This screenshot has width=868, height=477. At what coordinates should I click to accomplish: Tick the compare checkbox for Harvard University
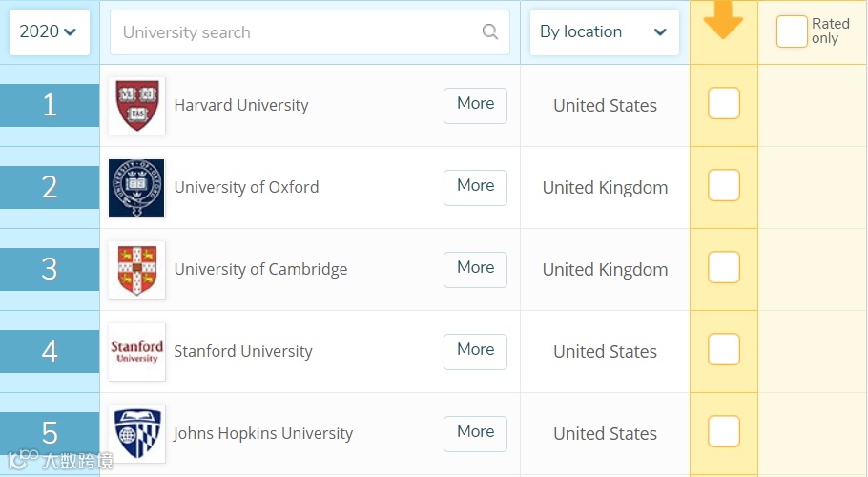coord(724,103)
